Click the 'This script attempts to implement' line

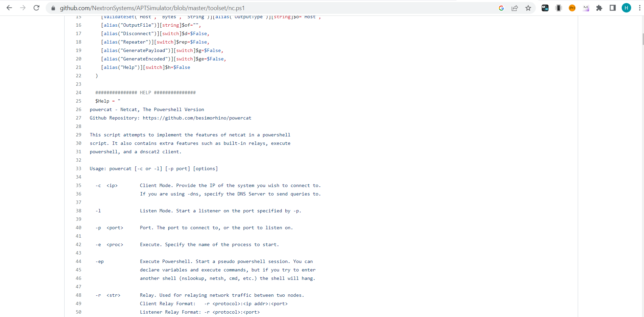190,135
